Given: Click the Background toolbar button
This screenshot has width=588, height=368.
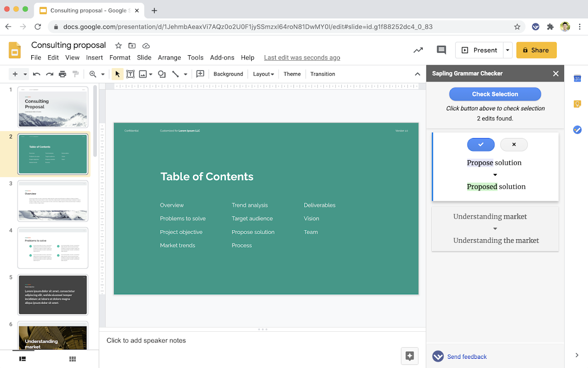Looking at the screenshot, I should point(228,74).
